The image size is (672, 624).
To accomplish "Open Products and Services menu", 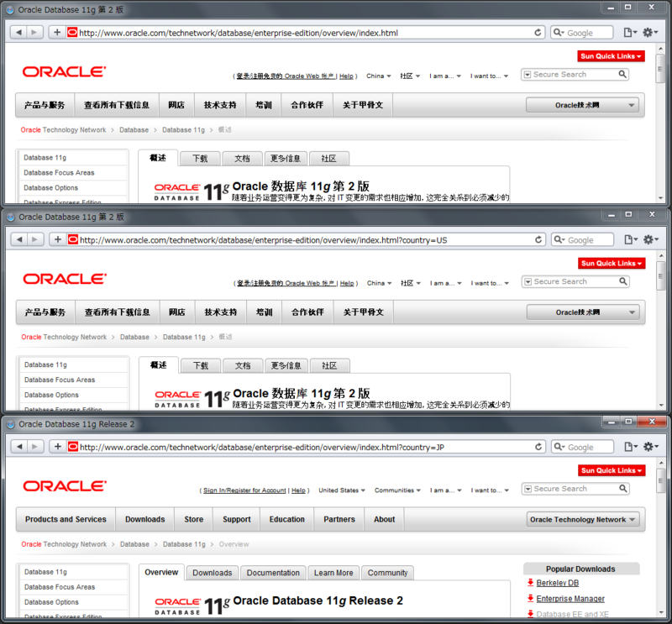I will [66, 519].
